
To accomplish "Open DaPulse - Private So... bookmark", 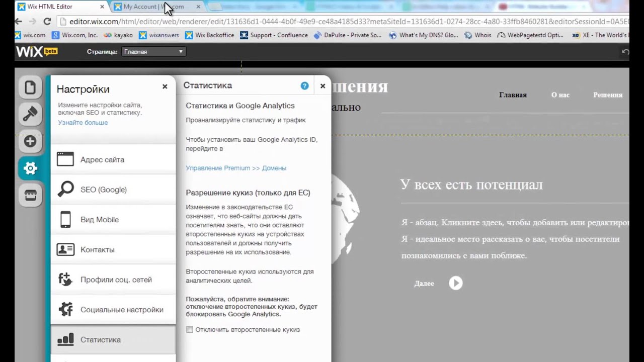I will tap(347, 35).
